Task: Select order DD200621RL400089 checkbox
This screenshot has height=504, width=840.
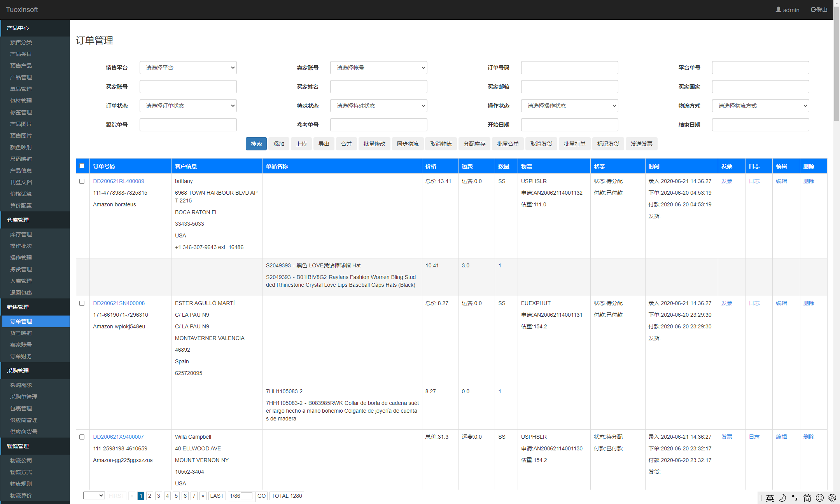Action: point(82,181)
